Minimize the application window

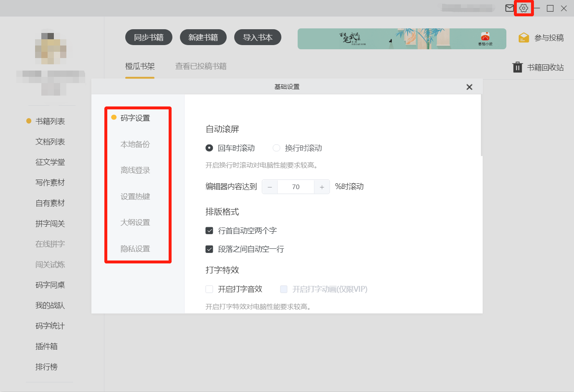pos(537,8)
